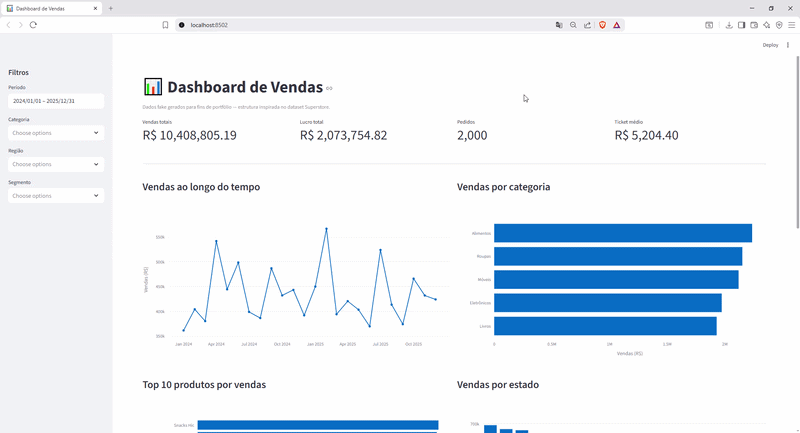The image size is (800, 433).
Task: Open the Período date range input
Action: pos(56,101)
